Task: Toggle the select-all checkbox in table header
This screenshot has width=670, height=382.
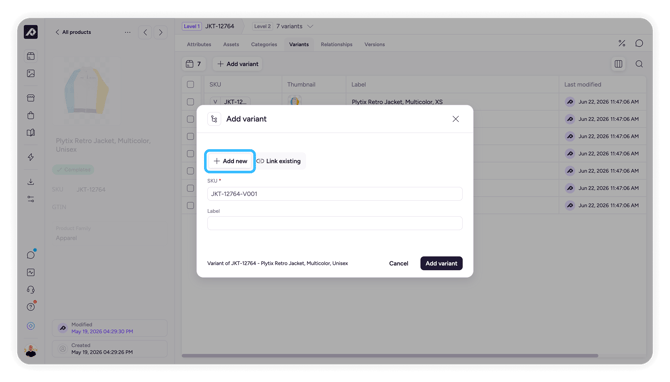Action: pos(191,85)
